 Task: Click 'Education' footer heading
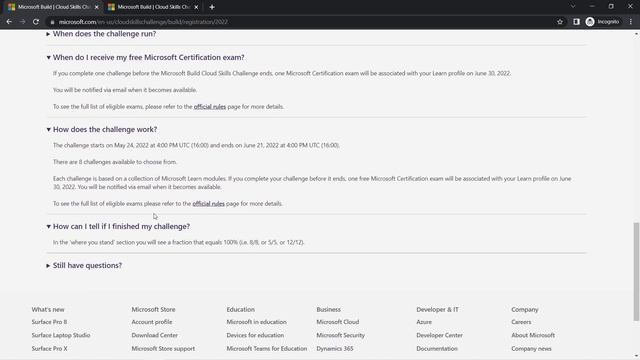[x=240, y=309]
